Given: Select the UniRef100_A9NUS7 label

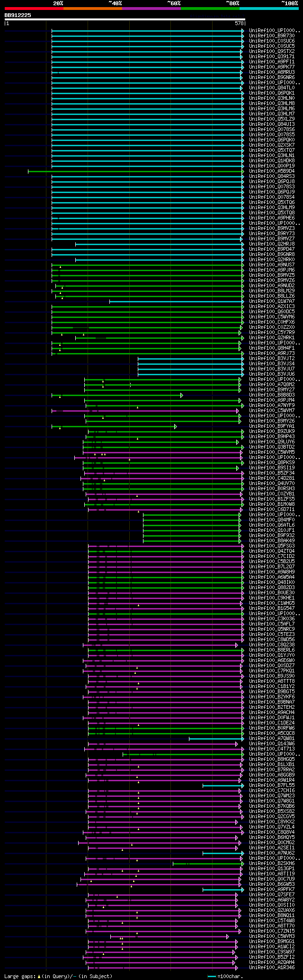Looking at the screenshot, I should 272,265.
